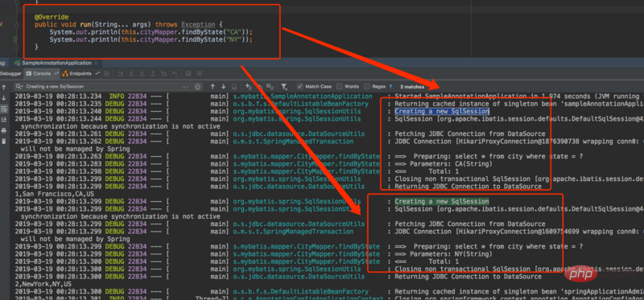Click the add selection for next occurrence icon

248,87
